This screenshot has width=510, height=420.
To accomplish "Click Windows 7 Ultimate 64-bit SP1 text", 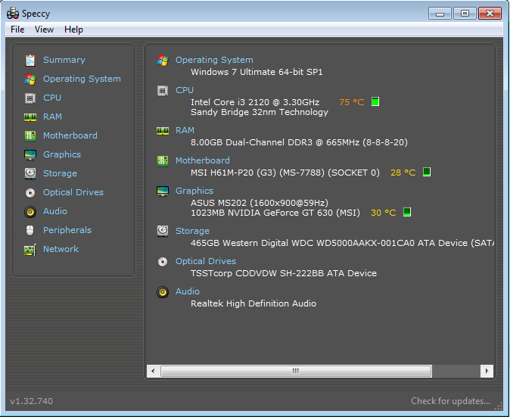I will coord(257,72).
